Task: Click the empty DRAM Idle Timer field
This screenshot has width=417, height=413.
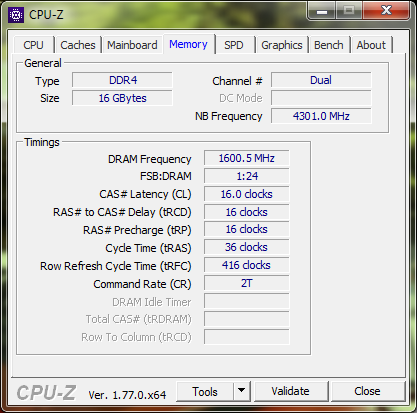Action: (x=247, y=301)
